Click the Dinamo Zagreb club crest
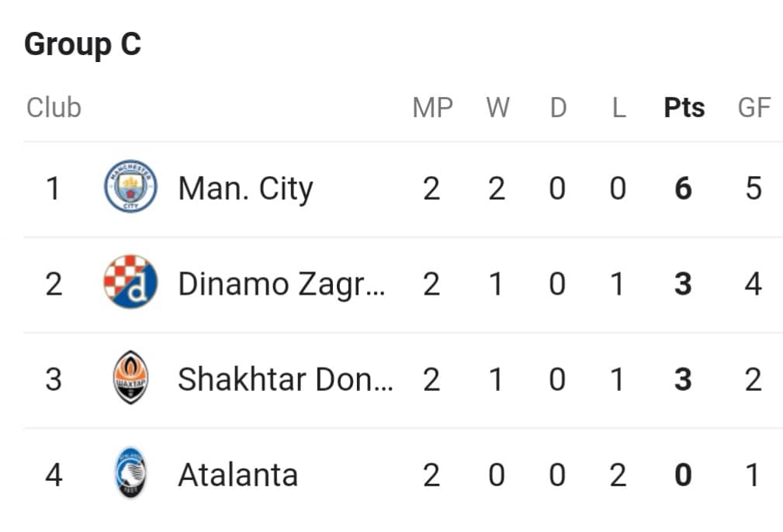783x532 pixels. 131,282
